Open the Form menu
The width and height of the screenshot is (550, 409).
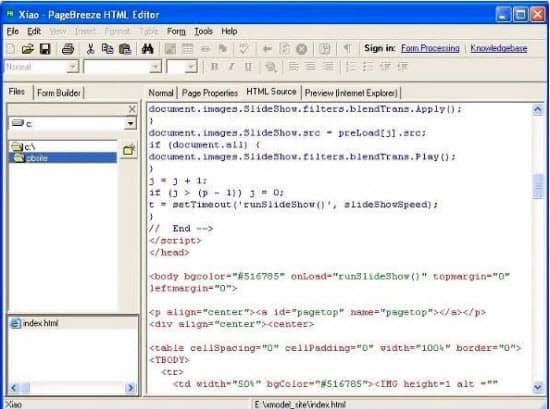pos(176,32)
